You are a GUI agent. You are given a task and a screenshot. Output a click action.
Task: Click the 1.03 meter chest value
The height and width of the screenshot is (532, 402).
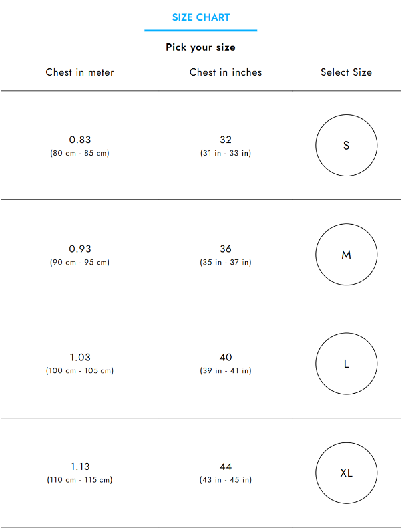(x=80, y=358)
